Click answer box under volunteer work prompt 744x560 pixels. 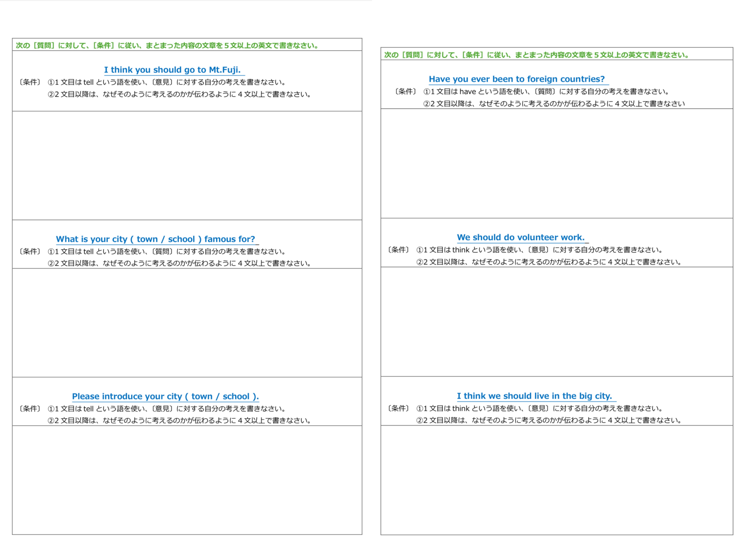[557, 321]
